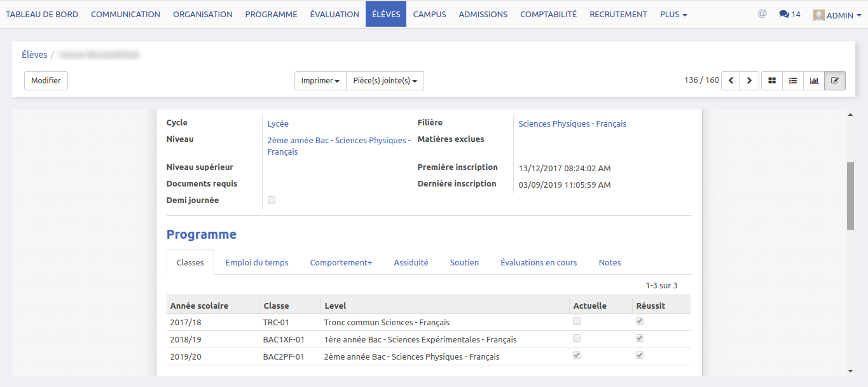
Task: Expand the Pièce(s) jointe(s) dropdown
Action: [x=385, y=81]
